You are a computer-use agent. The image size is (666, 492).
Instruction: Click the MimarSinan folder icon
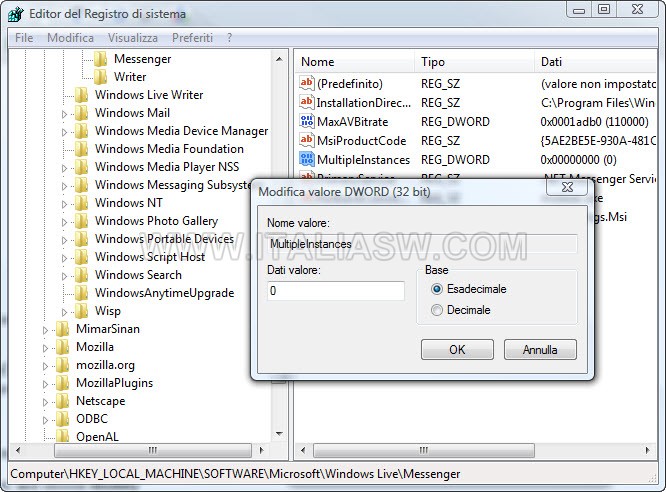coord(62,329)
